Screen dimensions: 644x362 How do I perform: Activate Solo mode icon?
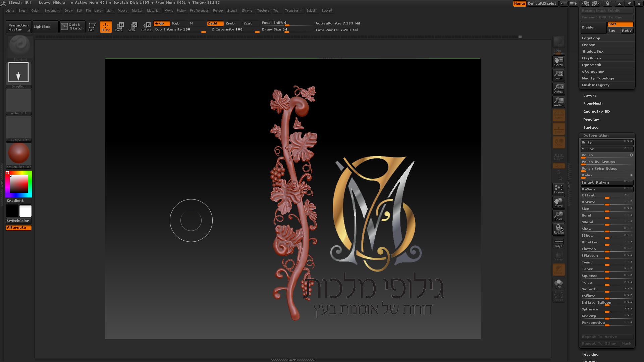(x=558, y=283)
